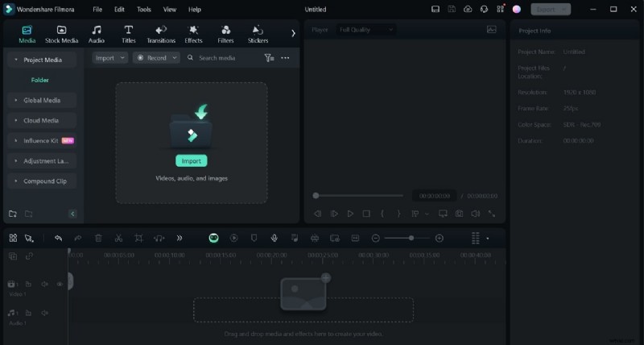Viewport: 644px width, 345px height.
Task: Select Folder under Project Media
Action: (39, 80)
